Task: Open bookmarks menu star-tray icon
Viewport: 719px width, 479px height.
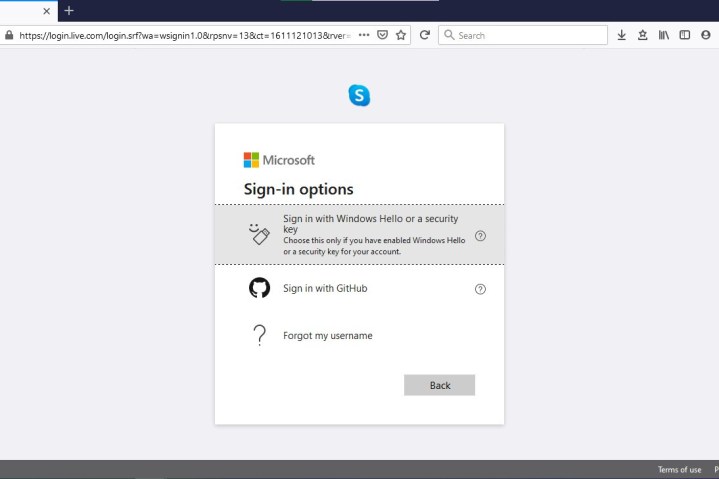Action: pos(642,35)
